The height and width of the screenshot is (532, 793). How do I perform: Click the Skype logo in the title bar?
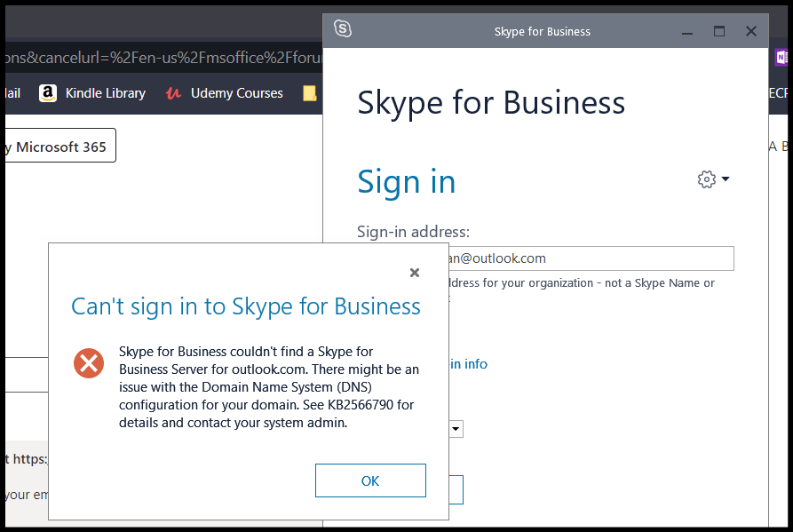point(343,28)
